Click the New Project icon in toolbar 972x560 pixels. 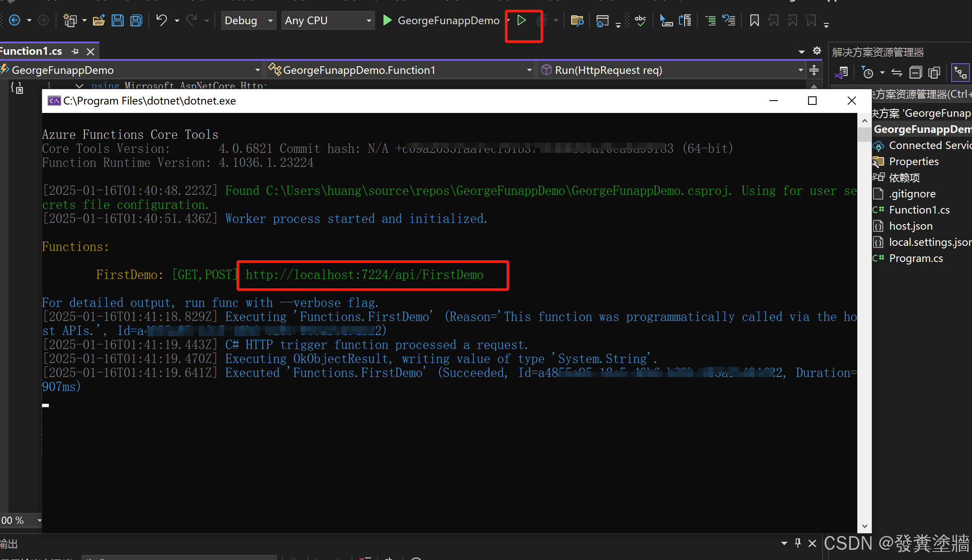(69, 20)
